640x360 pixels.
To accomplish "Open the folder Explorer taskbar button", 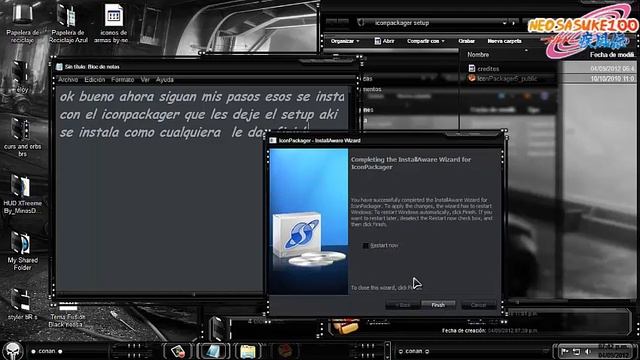I will point(247,351).
